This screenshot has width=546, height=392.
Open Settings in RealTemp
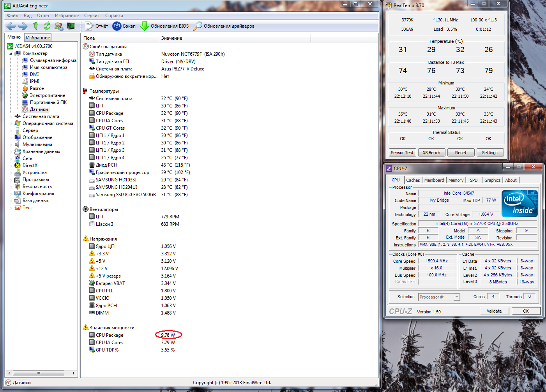(490, 153)
